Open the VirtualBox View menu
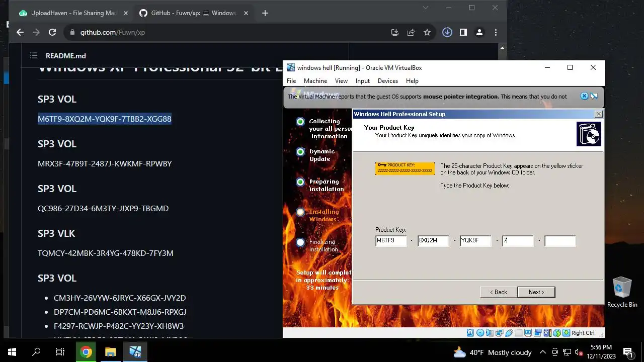This screenshot has width=644, height=362. pyautogui.click(x=341, y=81)
